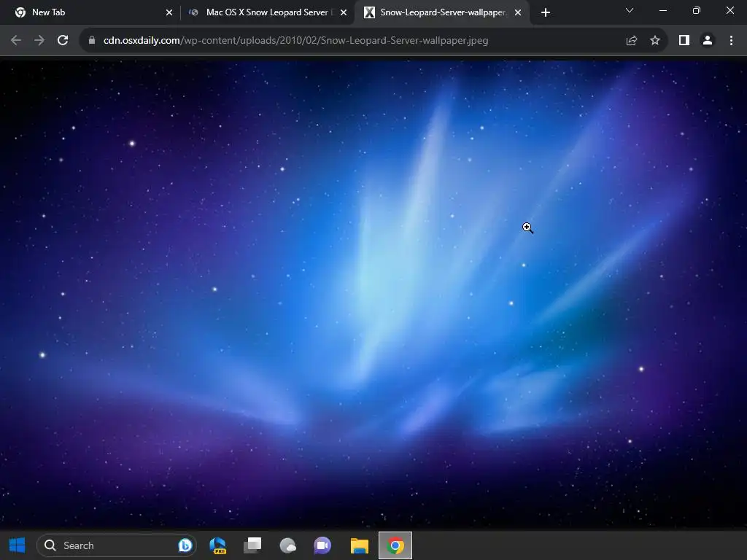Select the Snow-Leopard-Server-wallpaper tab

[x=441, y=12]
